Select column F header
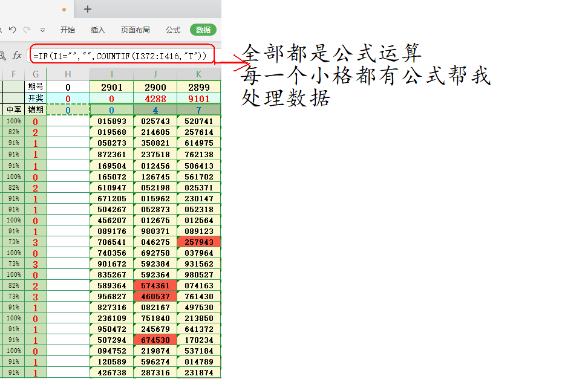This screenshot has width=588, height=382. click(13, 74)
